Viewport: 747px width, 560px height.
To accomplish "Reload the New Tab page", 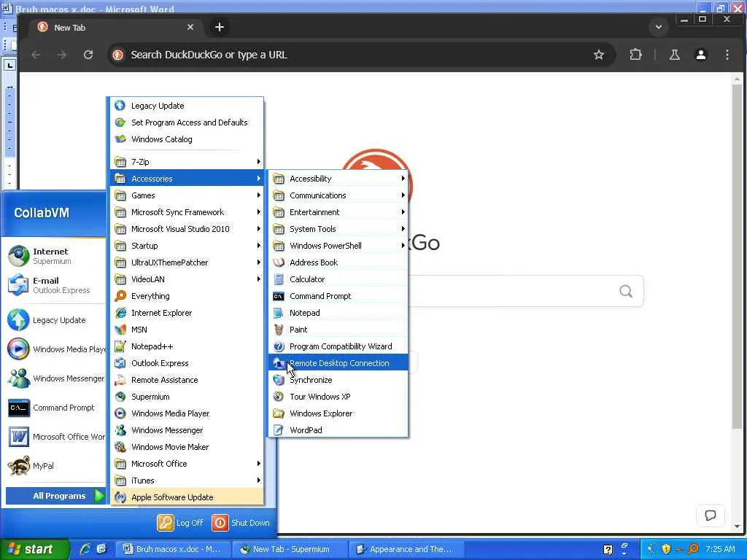I will [88, 55].
